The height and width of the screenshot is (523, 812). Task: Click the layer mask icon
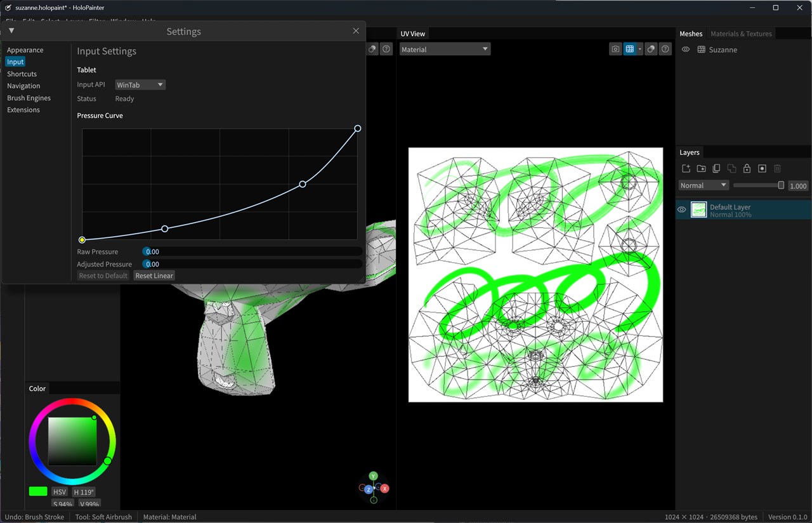(x=762, y=168)
